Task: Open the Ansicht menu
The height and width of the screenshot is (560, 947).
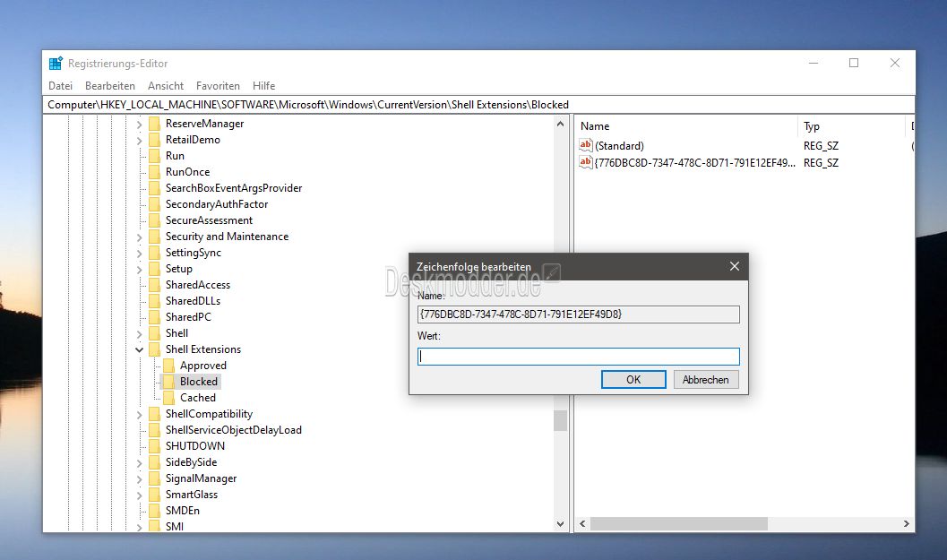Action: pos(166,86)
